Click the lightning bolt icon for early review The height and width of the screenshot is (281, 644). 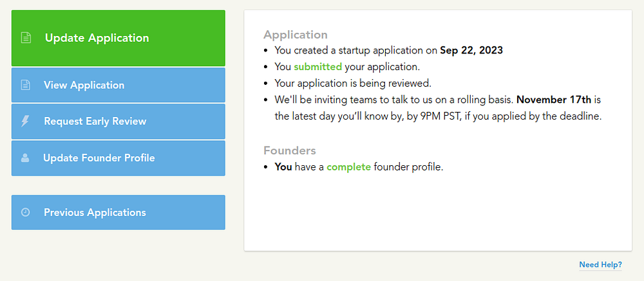point(26,121)
